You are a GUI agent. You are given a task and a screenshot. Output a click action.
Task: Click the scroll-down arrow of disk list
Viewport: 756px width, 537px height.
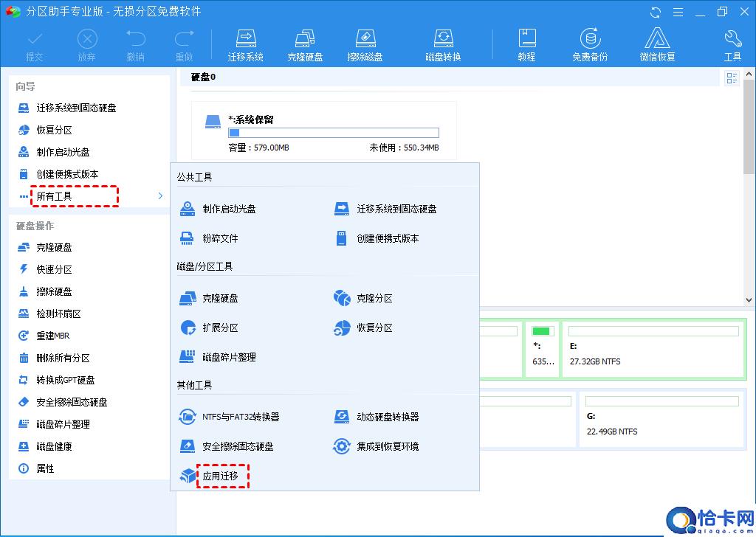click(x=749, y=299)
